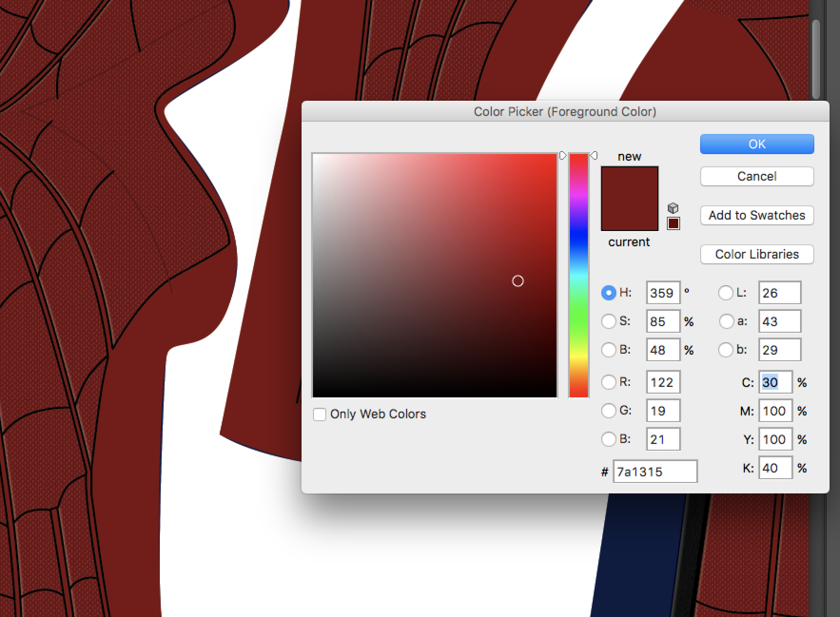Click the M magenta field showing 100
840x617 pixels.
tap(775, 410)
